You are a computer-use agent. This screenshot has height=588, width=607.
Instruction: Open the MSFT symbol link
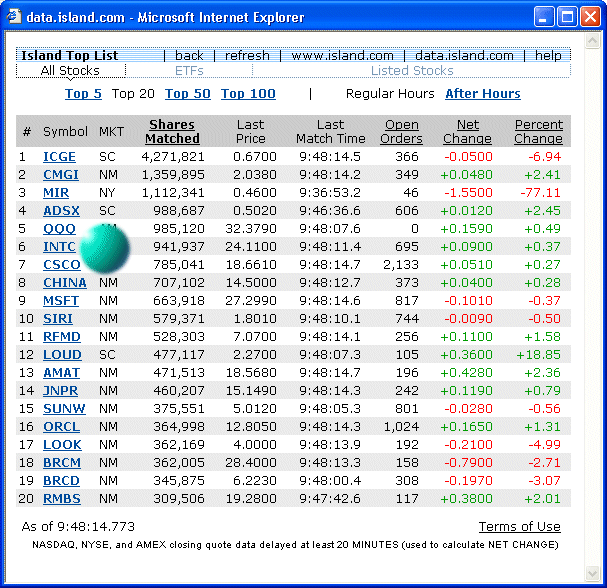pyautogui.click(x=61, y=300)
